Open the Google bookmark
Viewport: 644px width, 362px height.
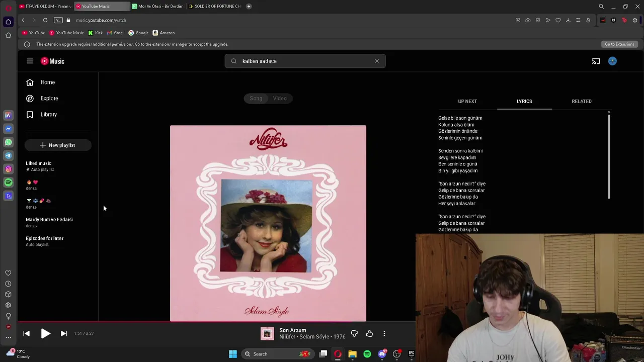pos(138,33)
